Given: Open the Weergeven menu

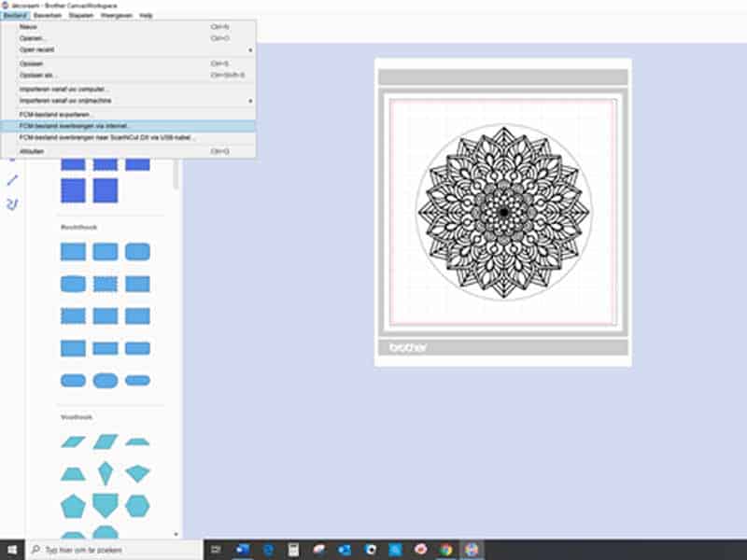Looking at the screenshot, I should [116, 15].
